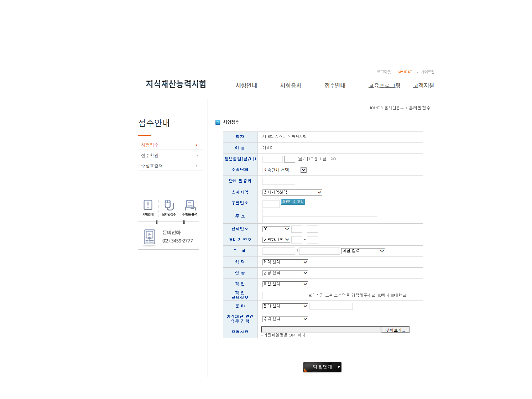
Task: Open the 소속단체 선택 dropdown
Action: (284, 170)
